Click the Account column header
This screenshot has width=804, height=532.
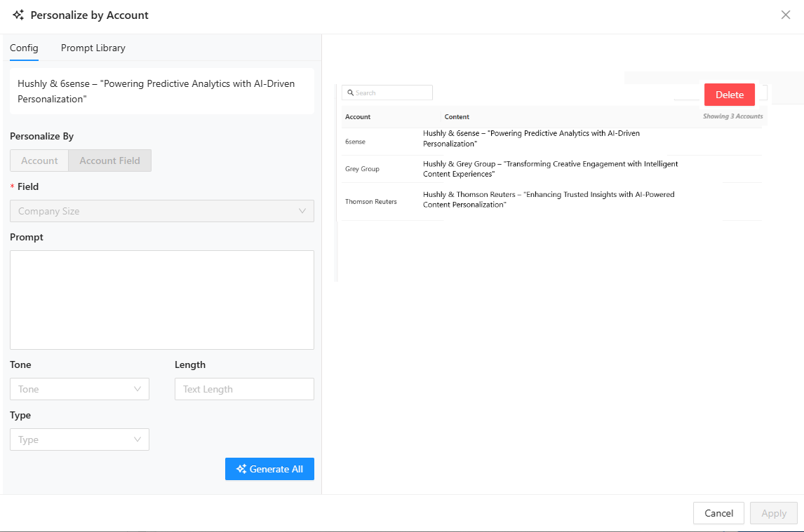[358, 117]
